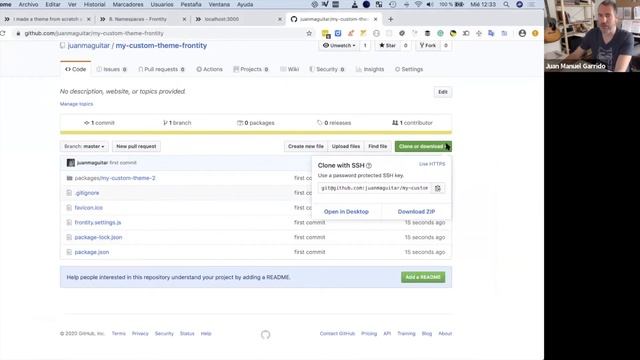The image size is (640, 360).
Task: Expand the Clone or download dropdown
Action: pyautogui.click(x=423, y=146)
